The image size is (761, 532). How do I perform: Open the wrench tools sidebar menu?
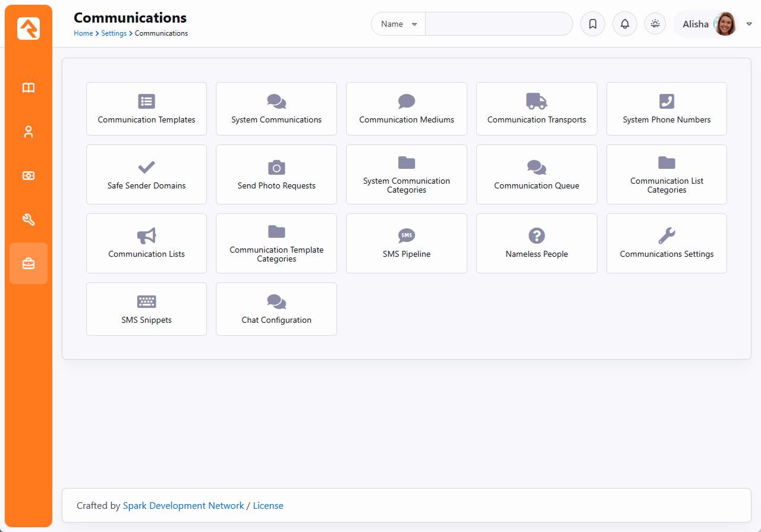coord(29,220)
